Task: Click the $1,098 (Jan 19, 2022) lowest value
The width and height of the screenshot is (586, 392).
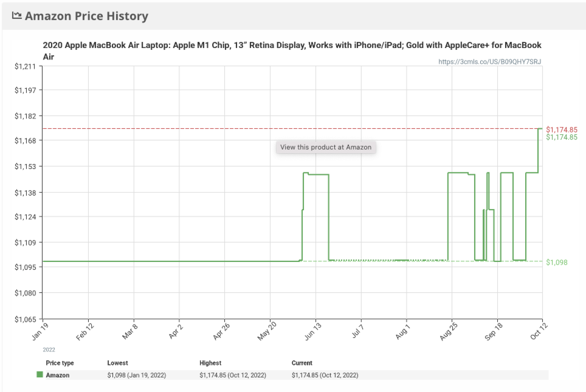Action: coord(137,375)
